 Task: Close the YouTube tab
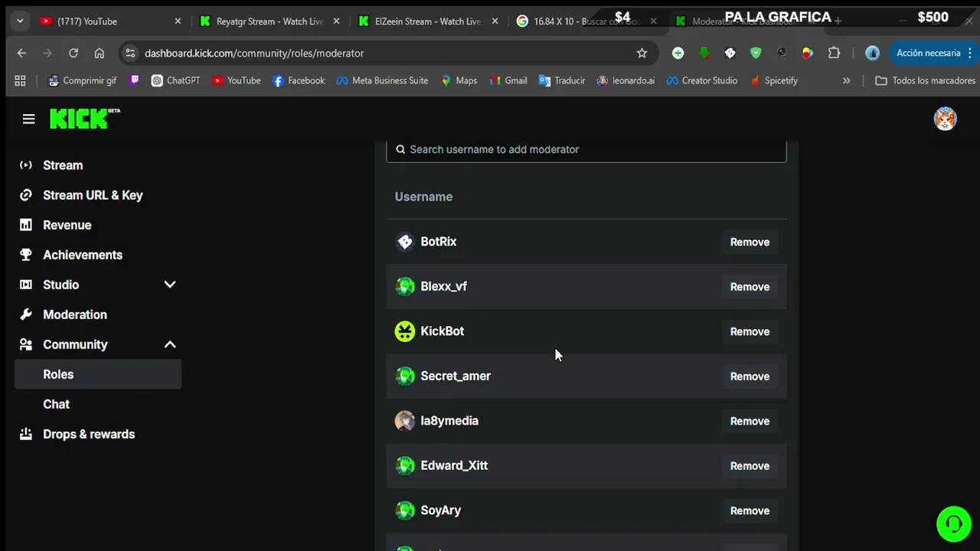[178, 21]
